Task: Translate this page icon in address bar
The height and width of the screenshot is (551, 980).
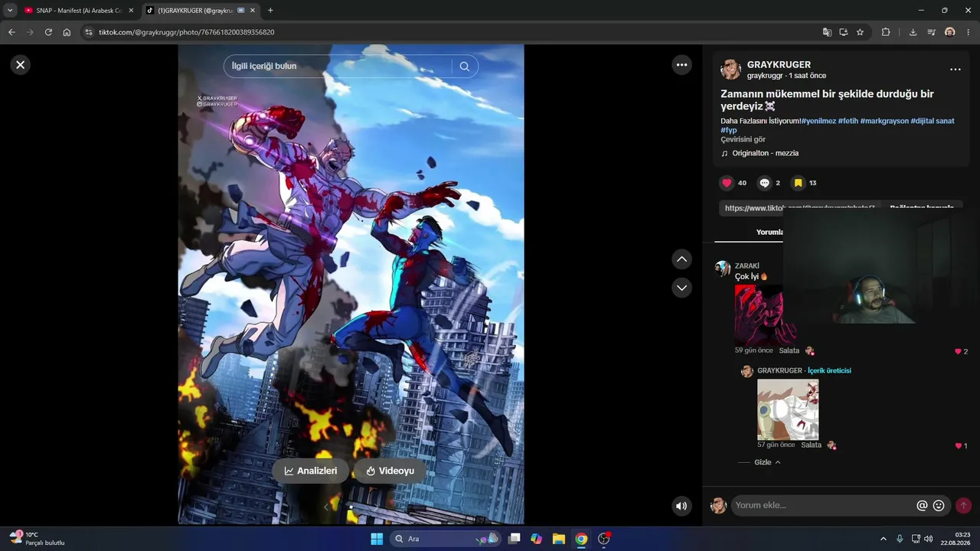Action: pos(827,32)
